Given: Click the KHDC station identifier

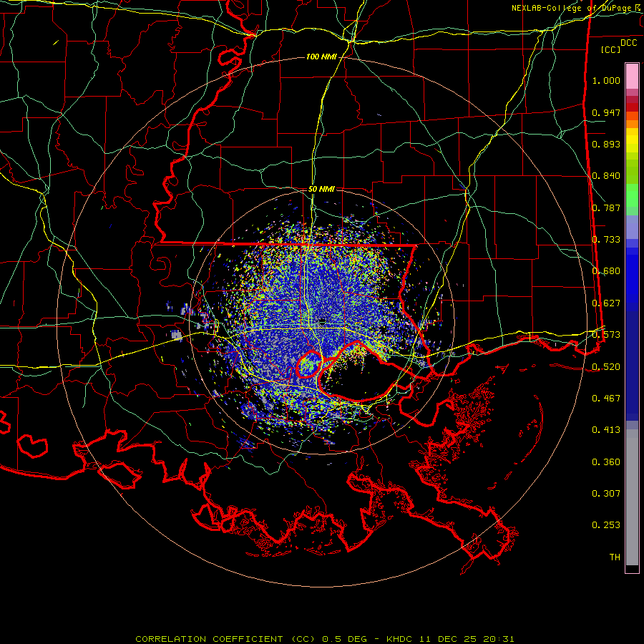Looking at the screenshot, I should pyautogui.click(x=400, y=639).
